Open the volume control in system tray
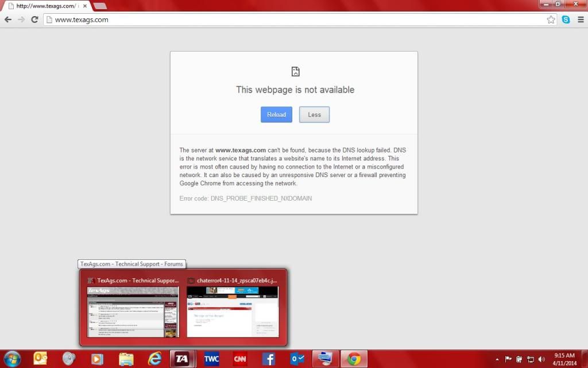 coord(541,359)
